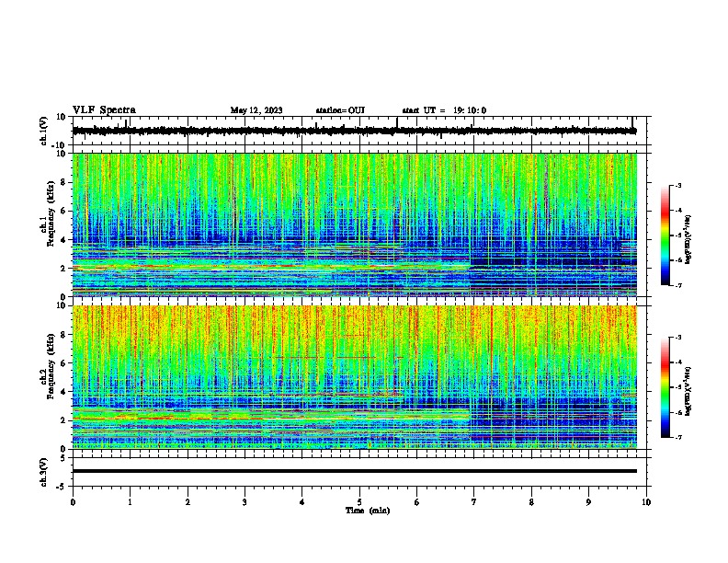Image resolution: width=728 pixels, height=563 pixels.
Task: Select the station=OUI label
Action: click(340, 110)
